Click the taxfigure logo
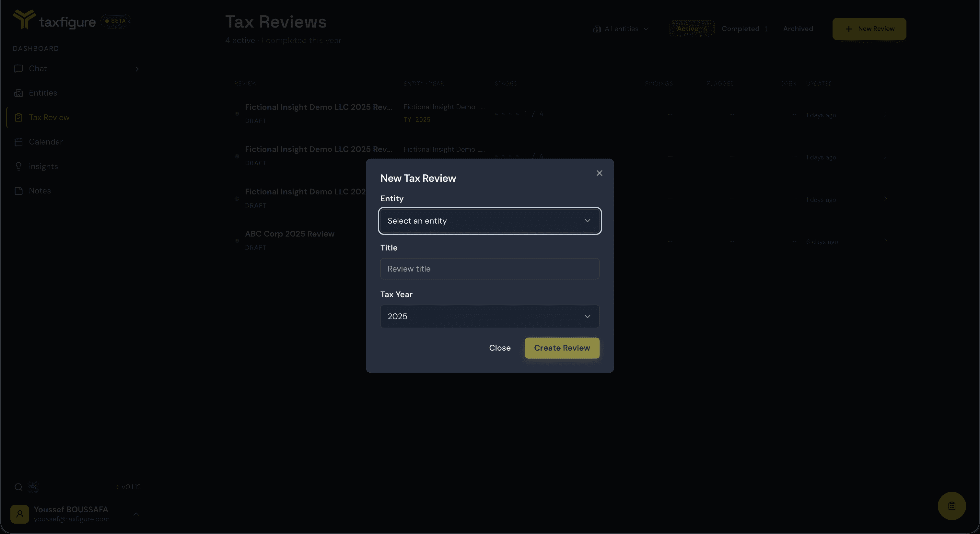 54,20
